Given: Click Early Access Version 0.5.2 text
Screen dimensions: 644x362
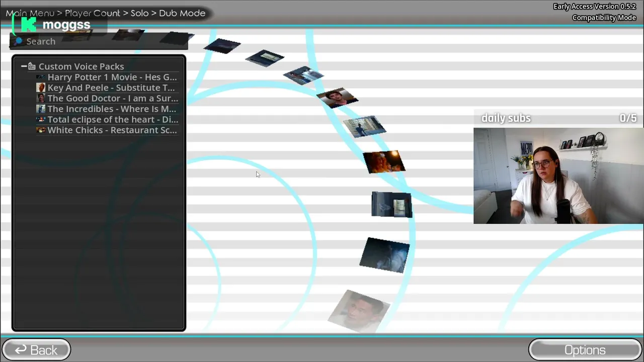Looking at the screenshot, I should coord(595,7).
